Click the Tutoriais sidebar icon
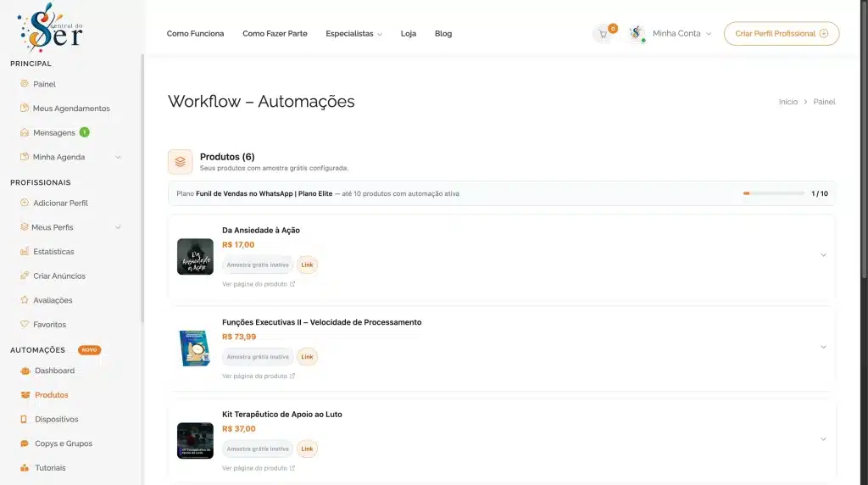Viewport: 868px width, 485px height. [x=25, y=468]
